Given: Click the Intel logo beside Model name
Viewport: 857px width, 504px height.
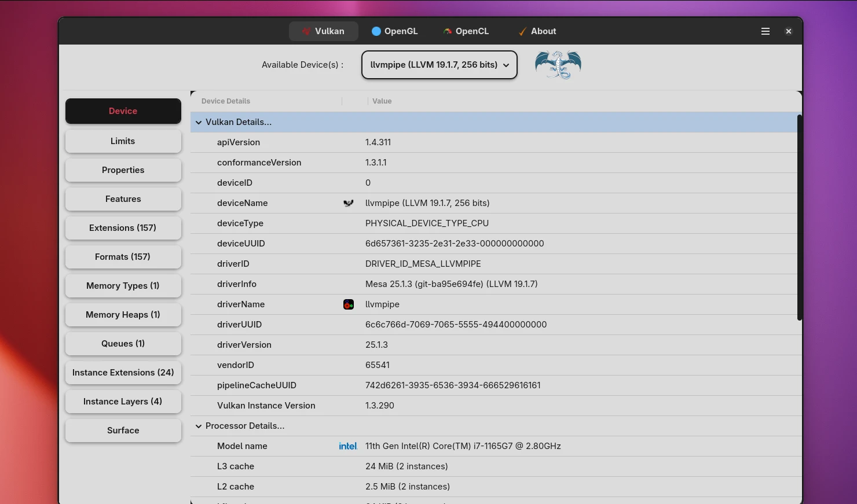Looking at the screenshot, I should click(x=348, y=446).
